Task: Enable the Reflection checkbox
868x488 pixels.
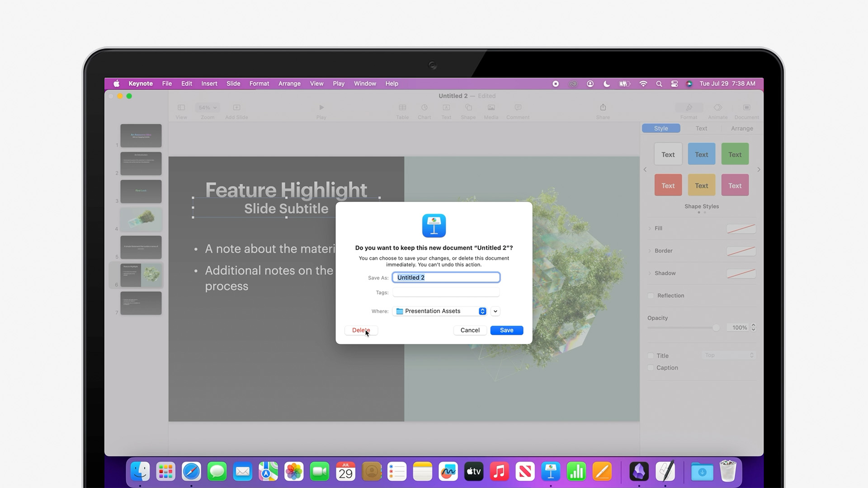Action: click(651, 296)
